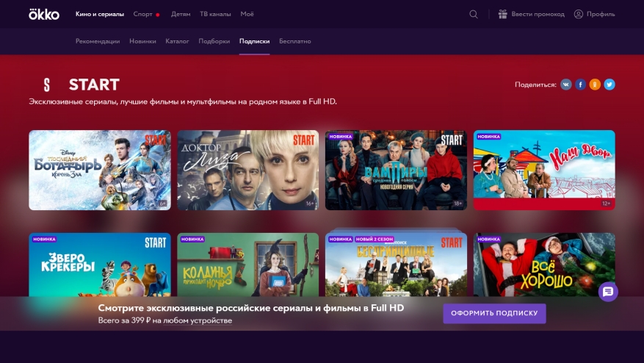Viewport: 644px width, 363px height.
Task: Open the search magnifier icon
Action: click(474, 14)
